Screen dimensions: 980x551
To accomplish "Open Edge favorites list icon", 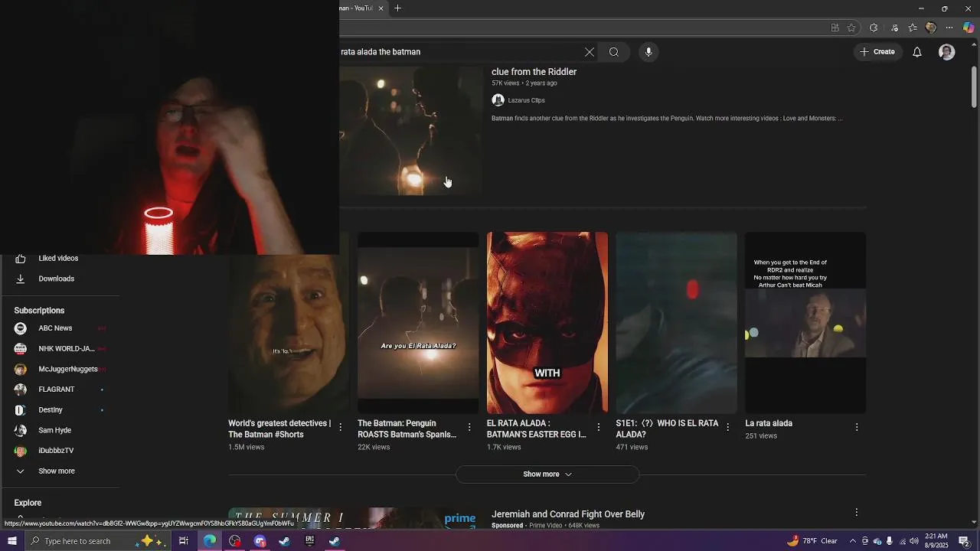I will 913,28.
